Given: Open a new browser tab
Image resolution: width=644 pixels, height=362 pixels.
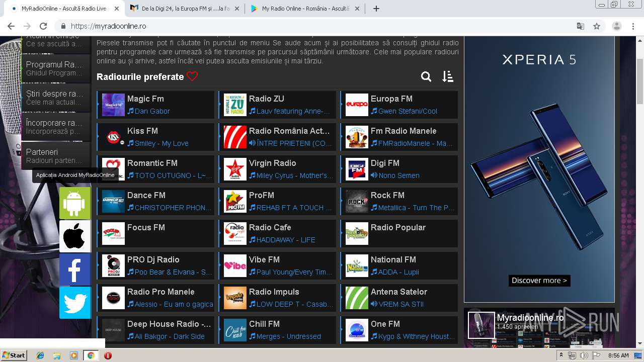Looking at the screenshot, I should pyautogui.click(x=376, y=9).
